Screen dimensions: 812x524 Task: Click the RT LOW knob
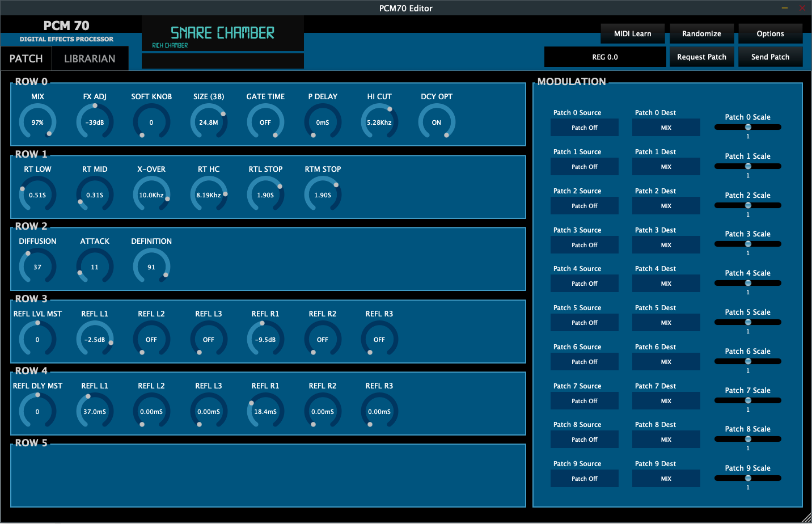(37, 195)
